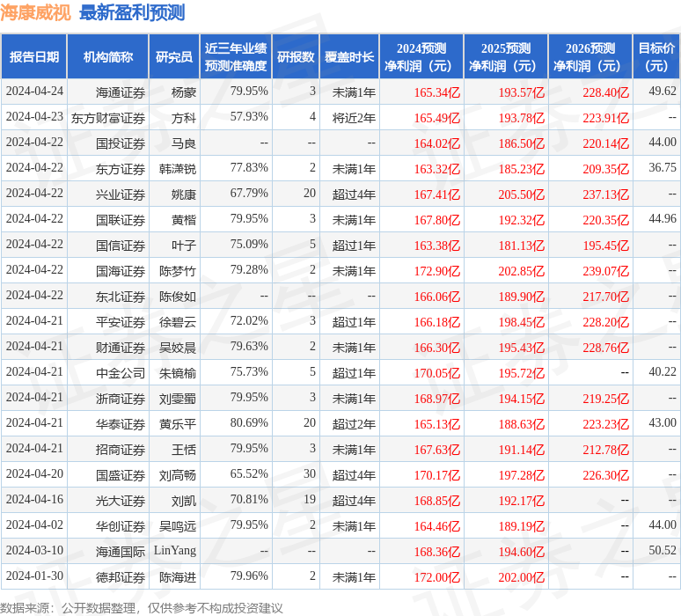Click the 研究员 column header
Screen dimensions: 681x616
(173, 57)
